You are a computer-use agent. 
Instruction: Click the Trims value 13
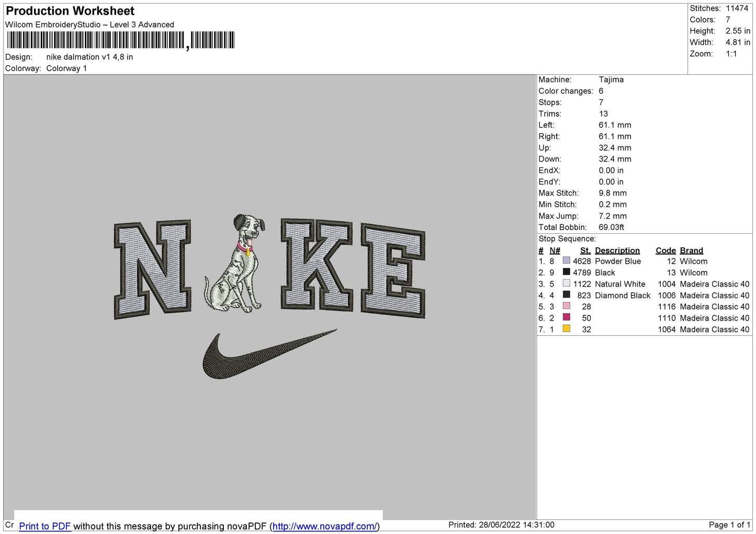click(x=603, y=114)
